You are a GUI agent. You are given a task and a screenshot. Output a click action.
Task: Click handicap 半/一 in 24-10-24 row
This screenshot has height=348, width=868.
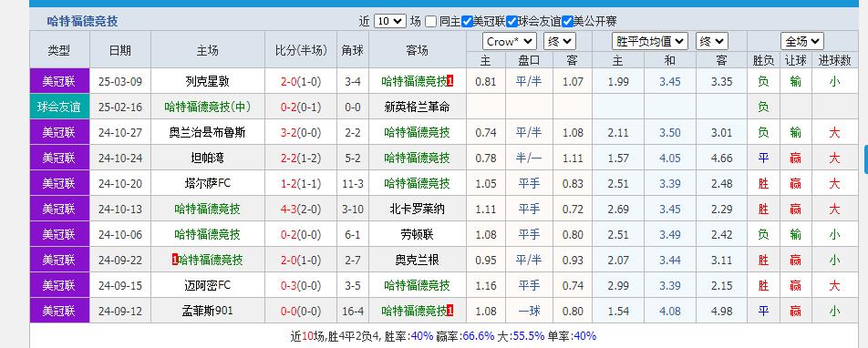click(x=529, y=159)
